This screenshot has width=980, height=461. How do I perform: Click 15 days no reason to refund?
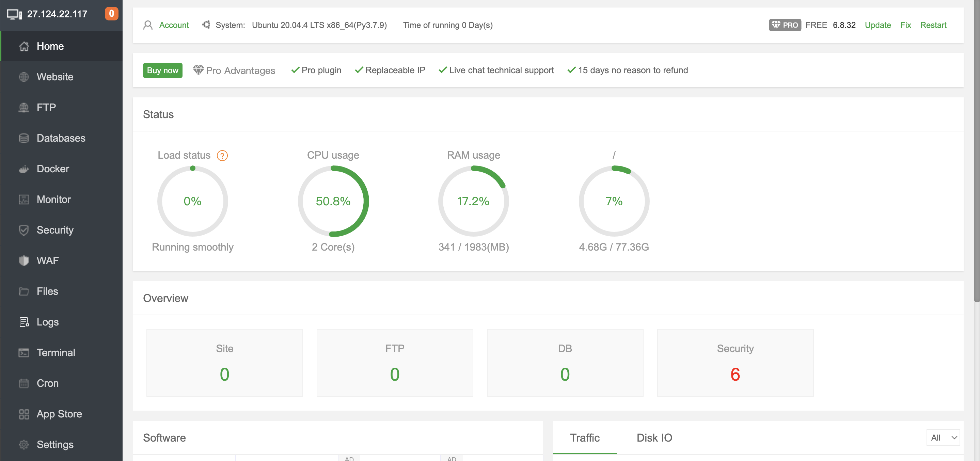coord(633,70)
